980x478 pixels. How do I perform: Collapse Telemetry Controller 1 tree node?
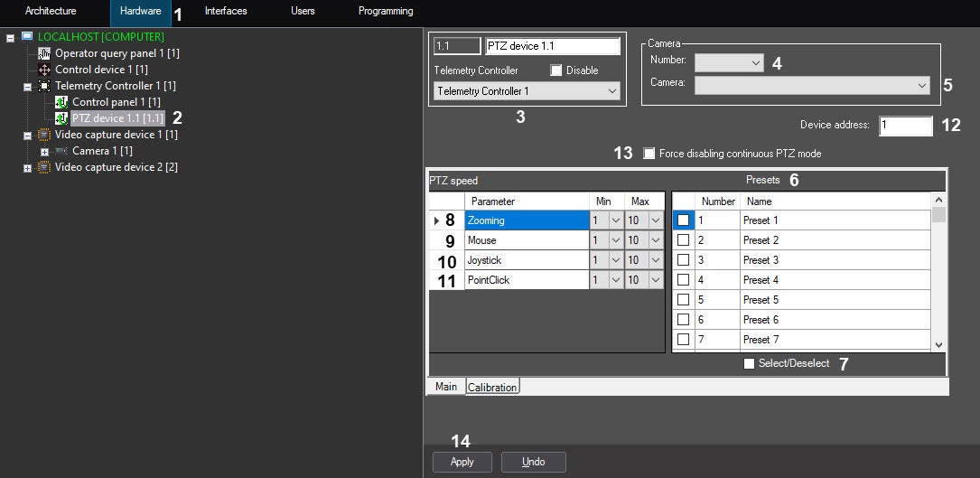[27, 87]
